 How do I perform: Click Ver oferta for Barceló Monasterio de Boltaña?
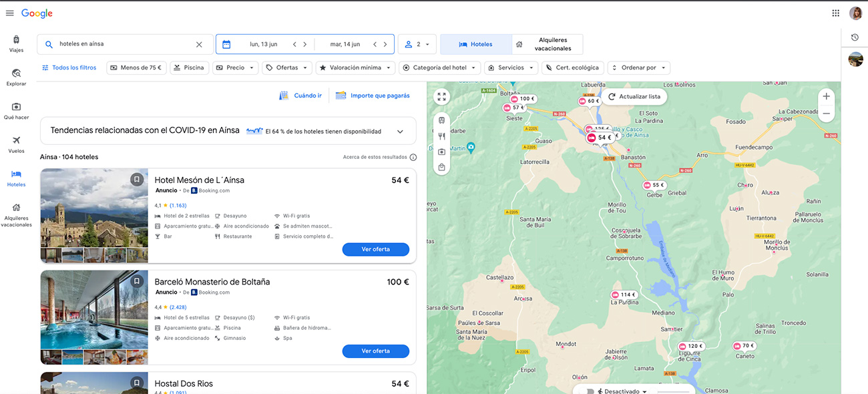click(375, 351)
